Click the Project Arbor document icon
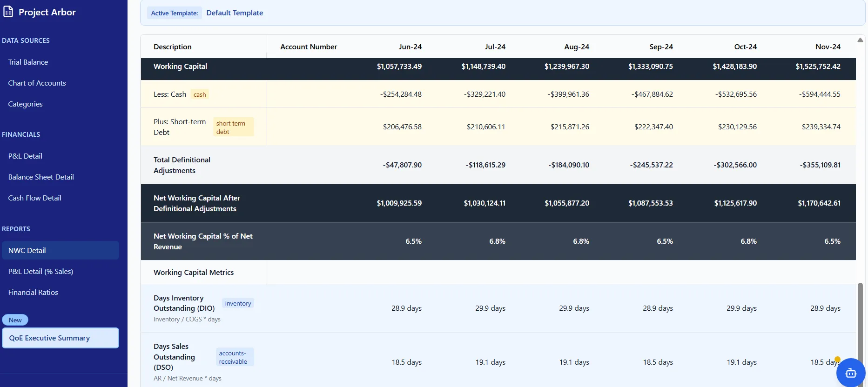 pyautogui.click(x=8, y=12)
